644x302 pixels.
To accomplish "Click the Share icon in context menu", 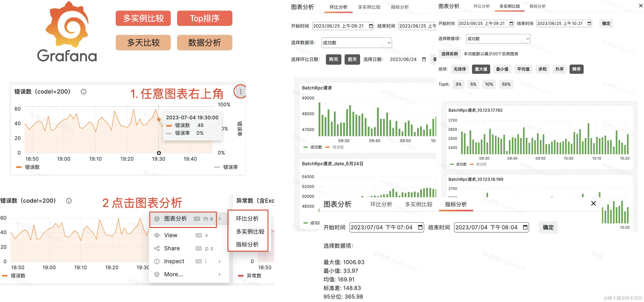I will click(157, 248).
